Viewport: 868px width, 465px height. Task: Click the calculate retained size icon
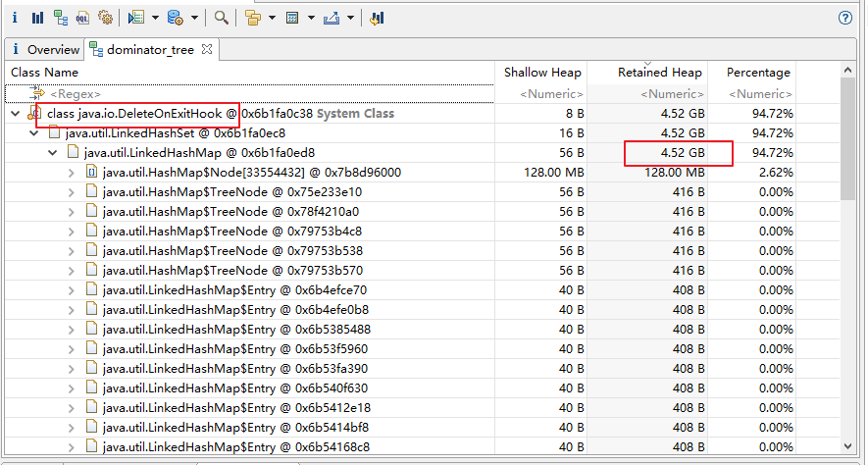pos(292,18)
